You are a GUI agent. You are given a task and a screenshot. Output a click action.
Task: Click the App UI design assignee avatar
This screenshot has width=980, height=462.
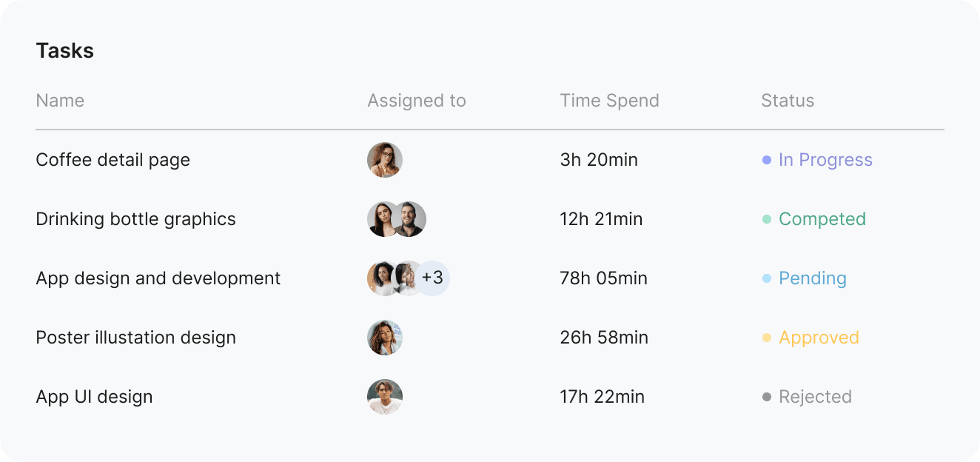click(385, 397)
